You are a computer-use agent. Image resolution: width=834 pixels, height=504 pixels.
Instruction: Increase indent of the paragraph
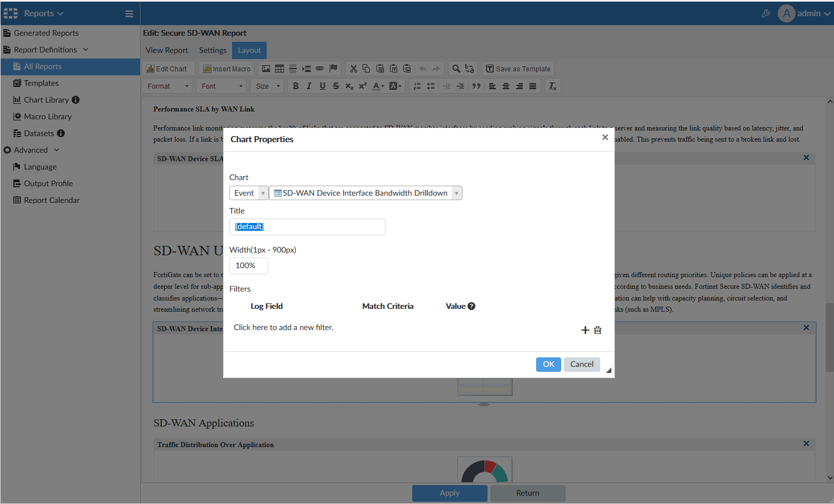(x=460, y=86)
